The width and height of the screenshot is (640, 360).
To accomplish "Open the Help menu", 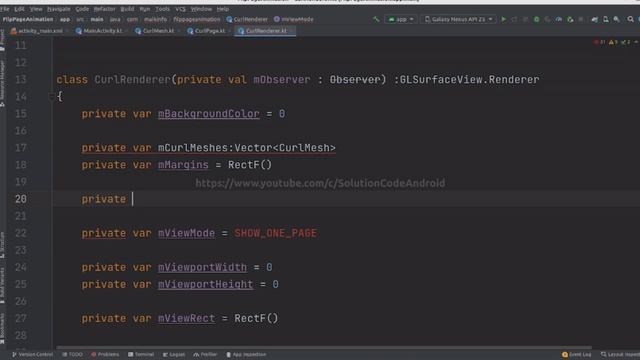I will point(222,9).
